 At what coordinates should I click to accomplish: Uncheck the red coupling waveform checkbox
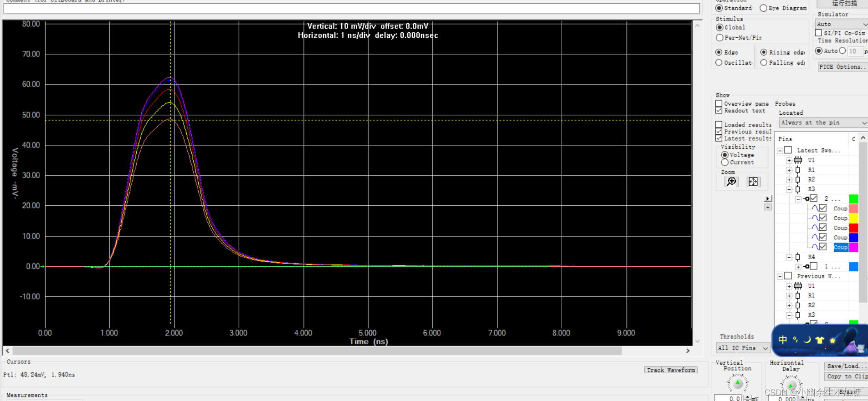click(x=822, y=227)
